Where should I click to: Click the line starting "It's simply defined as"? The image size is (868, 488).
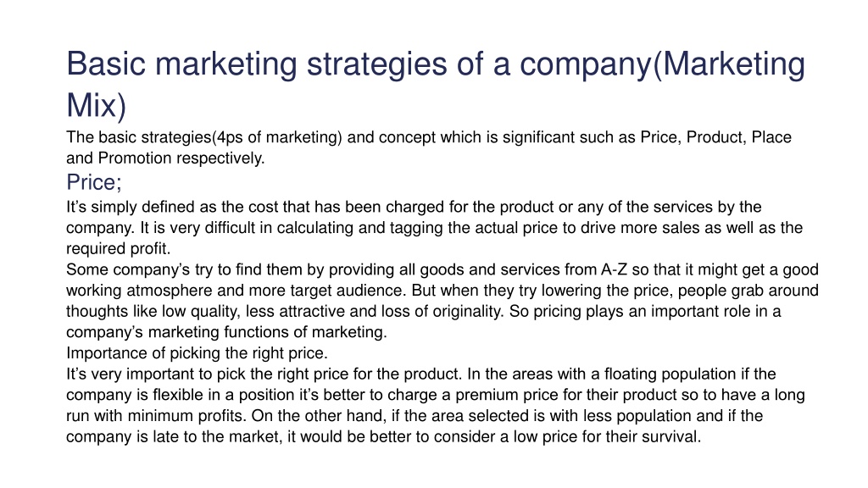tap(414, 207)
